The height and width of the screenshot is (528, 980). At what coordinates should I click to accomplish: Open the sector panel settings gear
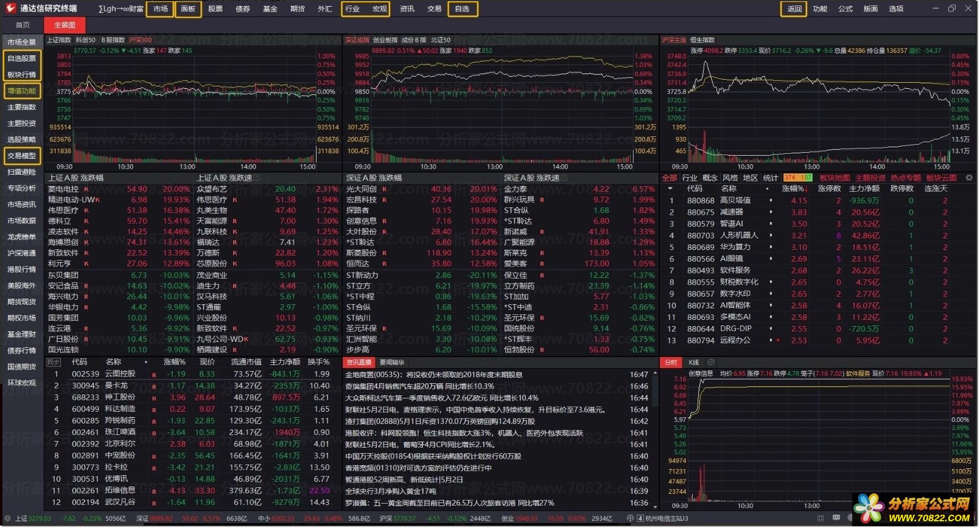tap(969, 178)
